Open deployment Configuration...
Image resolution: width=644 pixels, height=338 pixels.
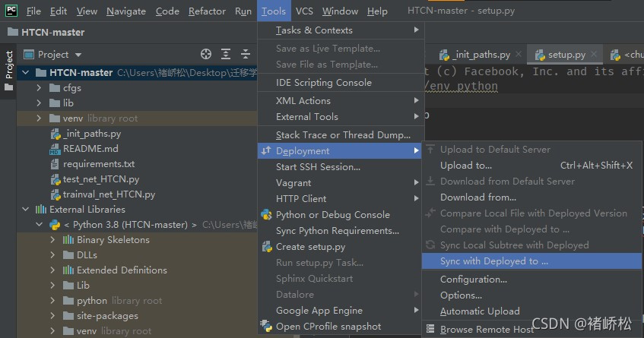click(532, 279)
